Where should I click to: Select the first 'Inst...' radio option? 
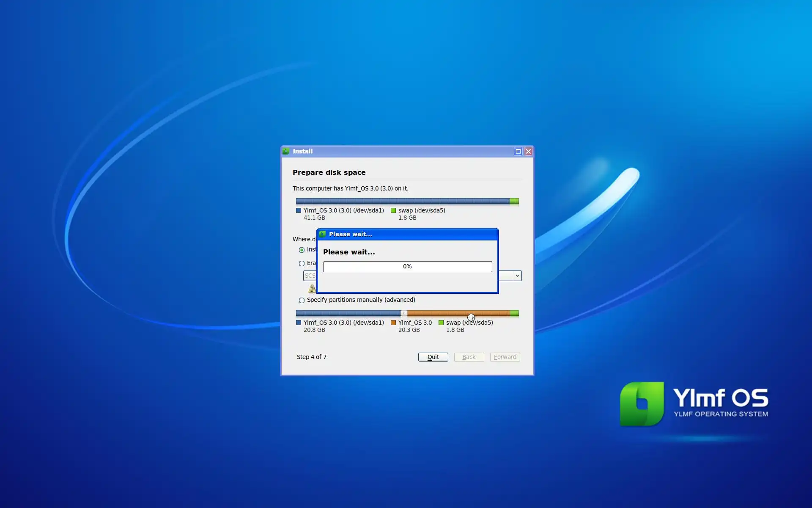302,250
